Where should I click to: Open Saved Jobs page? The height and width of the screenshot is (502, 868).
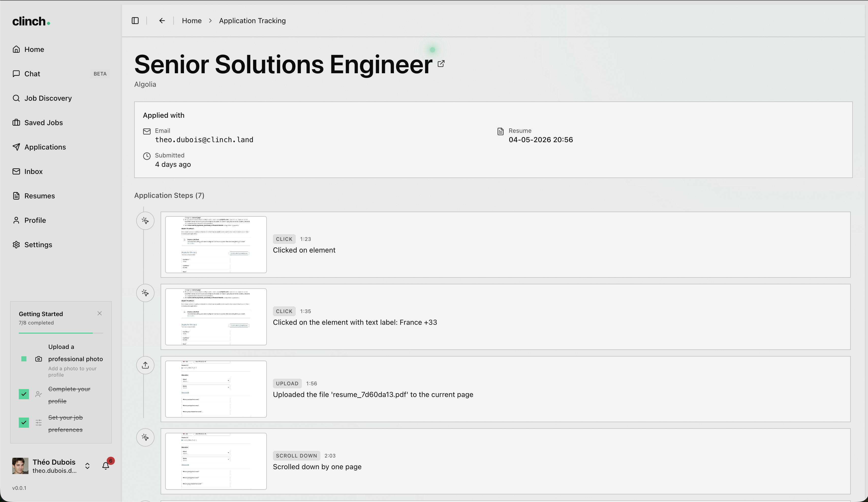tap(61, 123)
